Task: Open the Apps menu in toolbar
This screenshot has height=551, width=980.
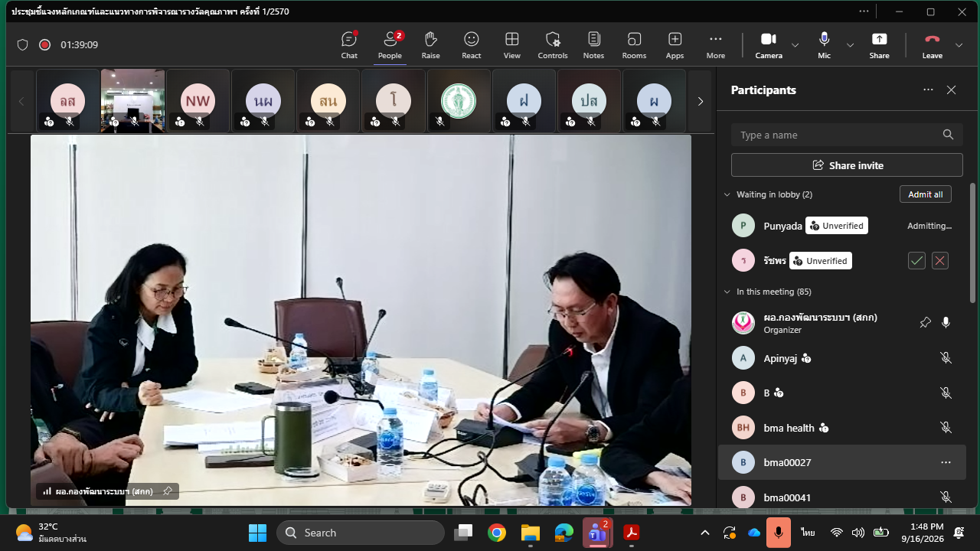Action: tap(675, 45)
